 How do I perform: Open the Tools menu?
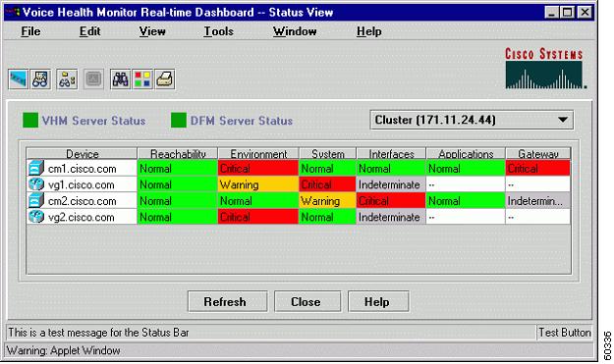point(218,31)
